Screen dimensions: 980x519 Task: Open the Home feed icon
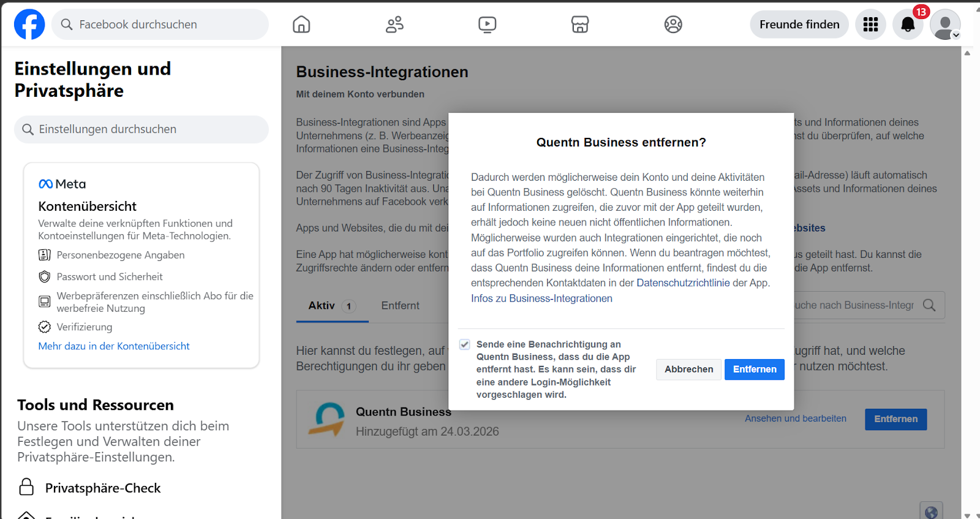pos(301,25)
